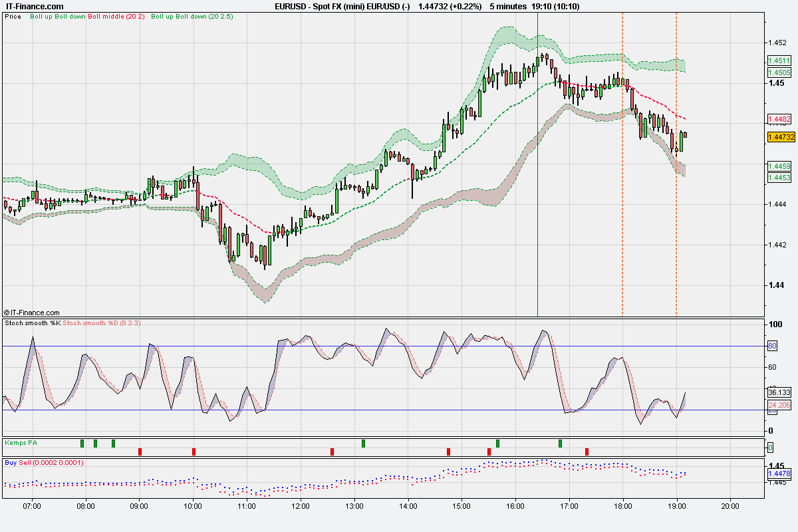Image resolution: width=798 pixels, height=532 pixels.
Task: Click the 1.4459 price tag
Action: (x=779, y=166)
